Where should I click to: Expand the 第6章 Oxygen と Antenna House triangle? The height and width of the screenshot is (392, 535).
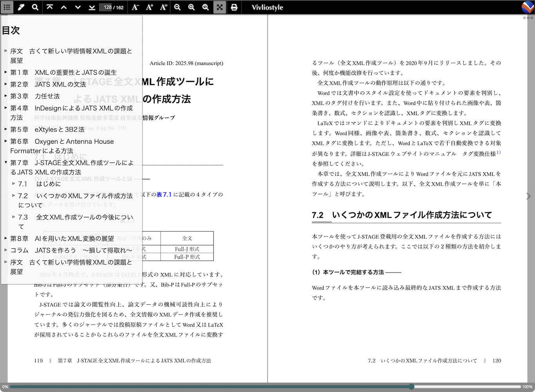tap(5, 141)
